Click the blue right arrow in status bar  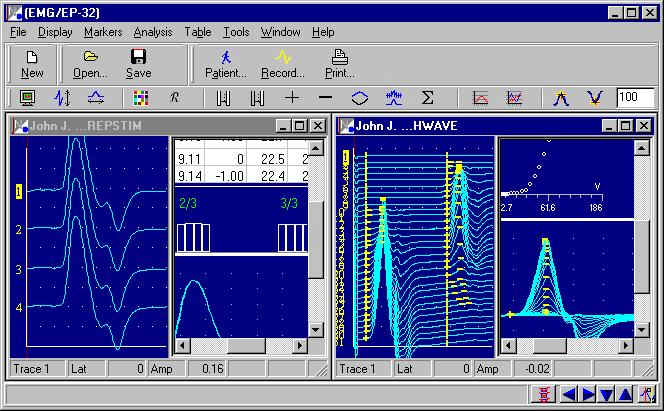click(x=588, y=394)
